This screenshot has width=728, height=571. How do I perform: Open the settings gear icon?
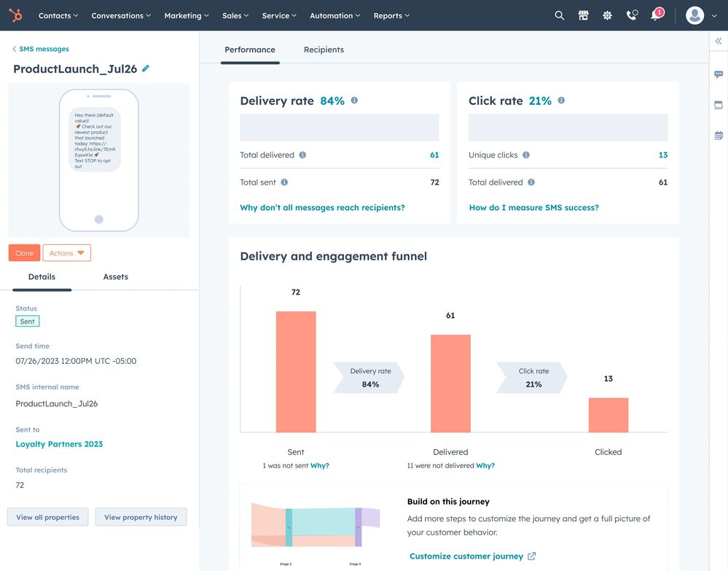click(607, 15)
